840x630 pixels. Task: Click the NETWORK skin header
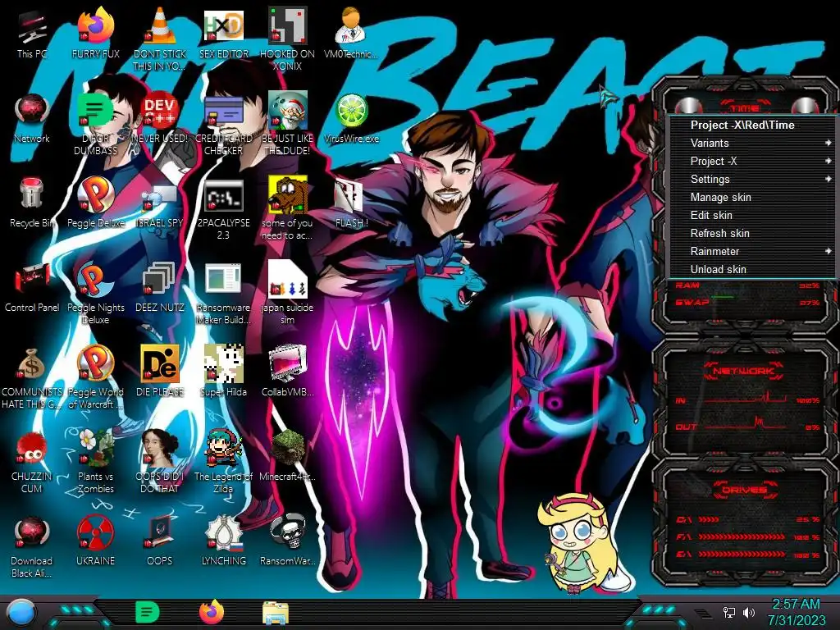(743, 371)
